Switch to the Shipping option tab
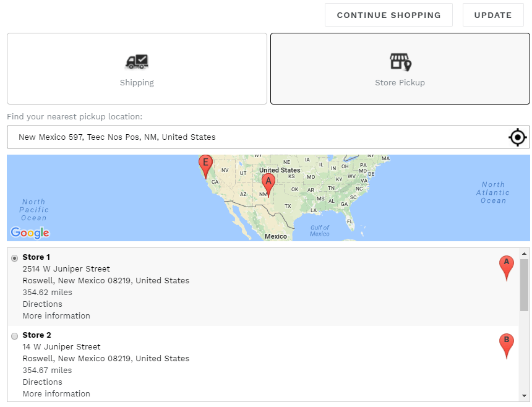 pos(137,69)
